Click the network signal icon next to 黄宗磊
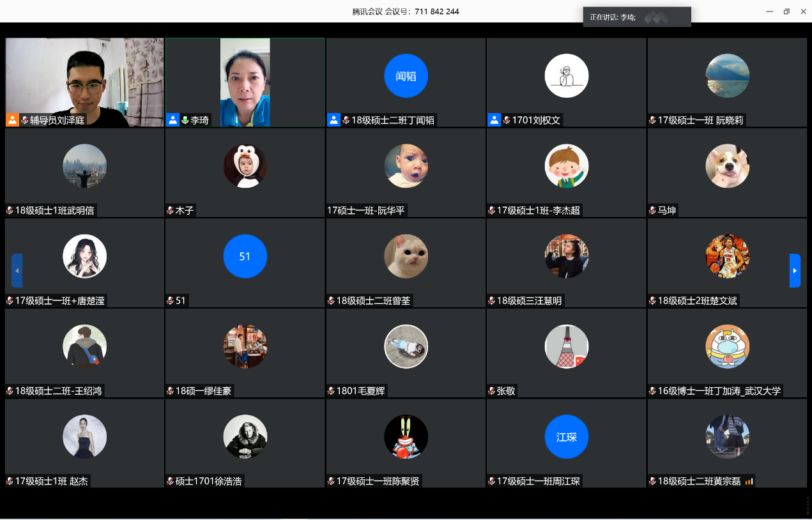Image resolution: width=812 pixels, height=520 pixels. [x=749, y=481]
